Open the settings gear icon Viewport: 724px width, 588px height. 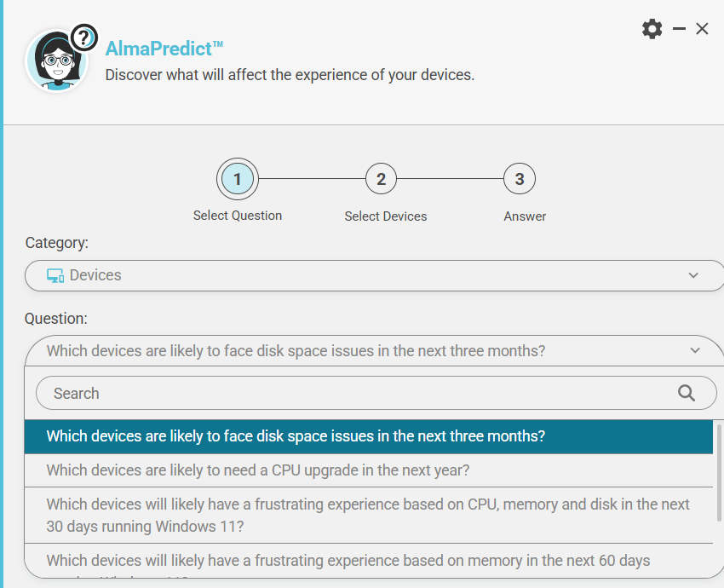tap(652, 29)
